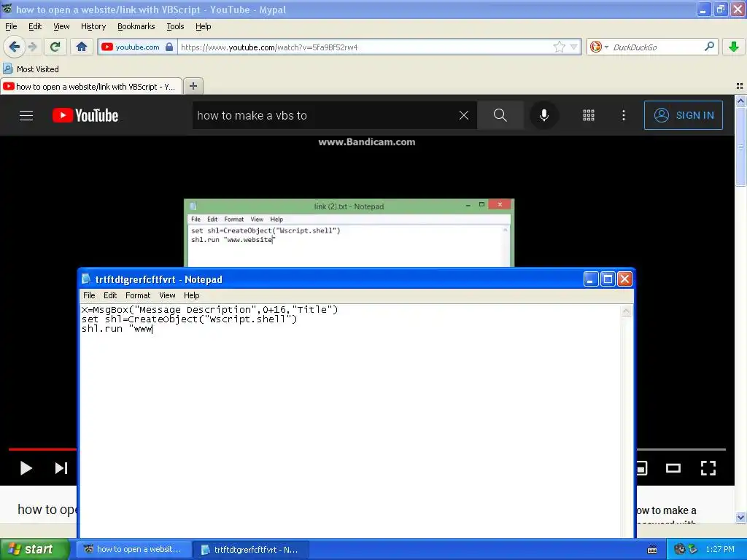This screenshot has width=747, height=560.
Task: Open the downloads green arrow icon
Action: coord(734,47)
